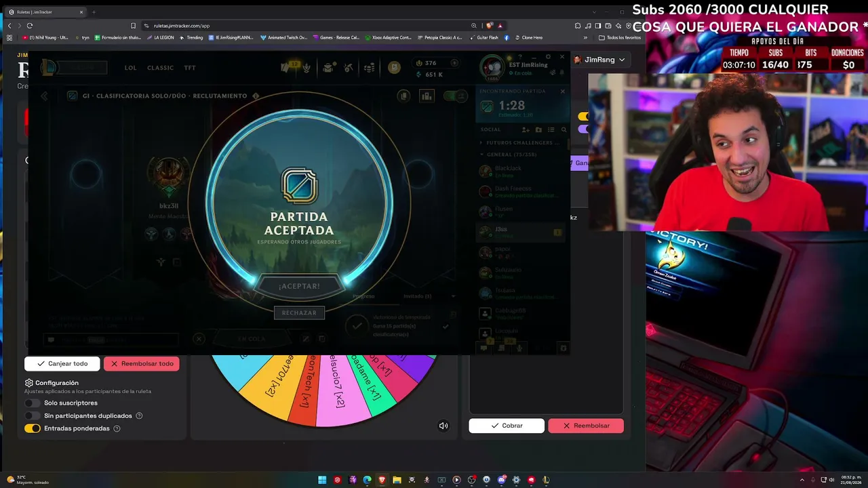Viewport: 868px width, 488px height.
Task: Open Brave Shields icon
Action: coord(489,26)
